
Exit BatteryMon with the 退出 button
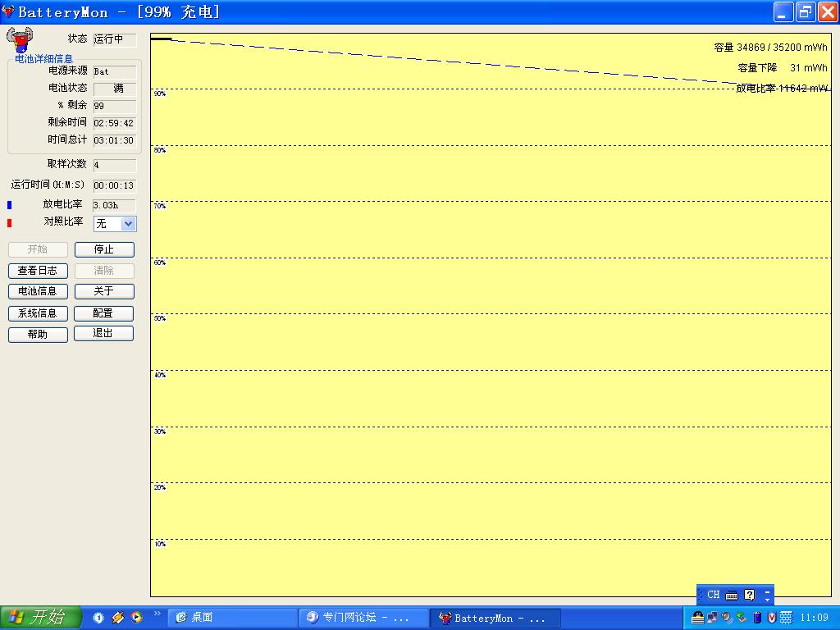point(103,333)
